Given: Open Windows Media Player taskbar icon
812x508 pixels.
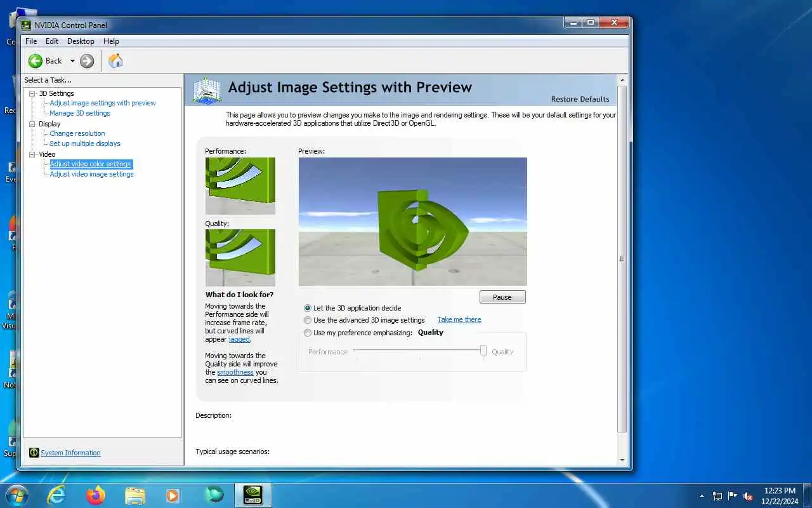Looking at the screenshot, I should click(x=173, y=495).
